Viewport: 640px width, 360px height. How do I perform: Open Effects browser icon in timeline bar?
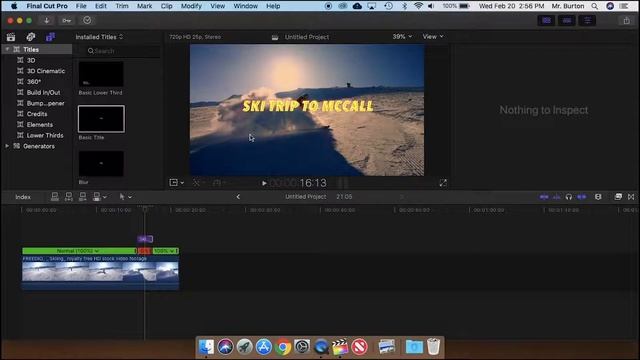[618, 197]
